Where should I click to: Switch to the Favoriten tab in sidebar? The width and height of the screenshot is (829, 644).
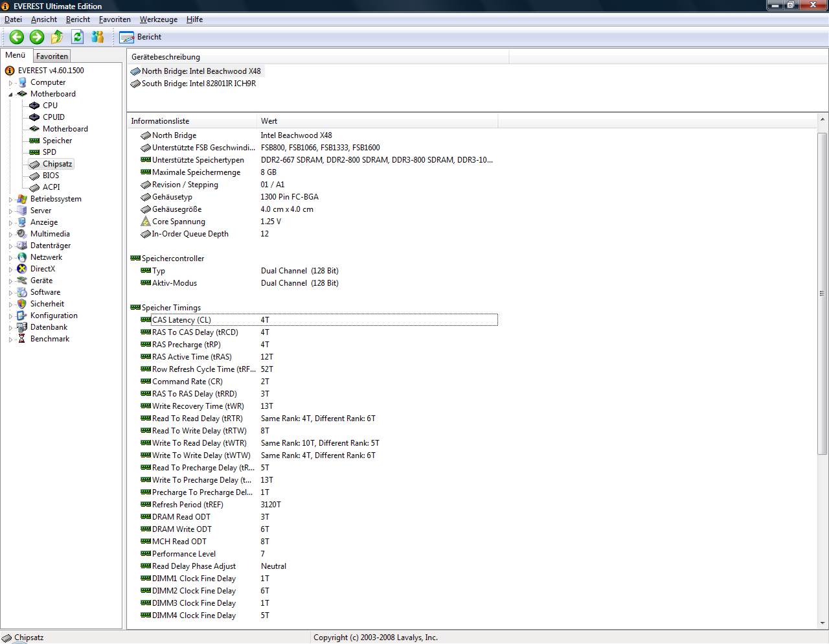pyautogui.click(x=52, y=56)
